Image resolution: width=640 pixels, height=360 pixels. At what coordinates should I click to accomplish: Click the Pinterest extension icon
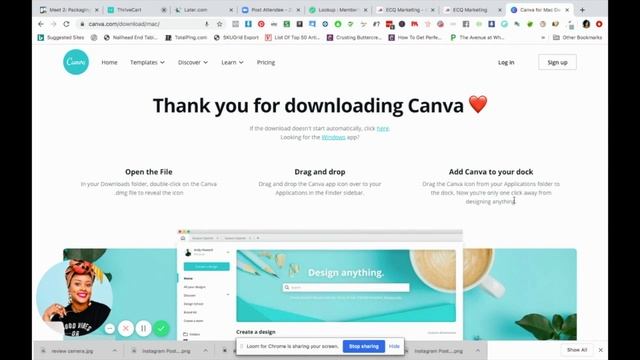pos(261,24)
